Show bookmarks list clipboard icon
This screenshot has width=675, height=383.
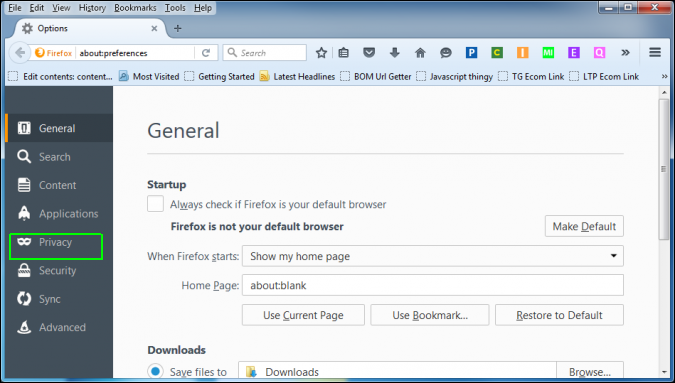click(344, 53)
